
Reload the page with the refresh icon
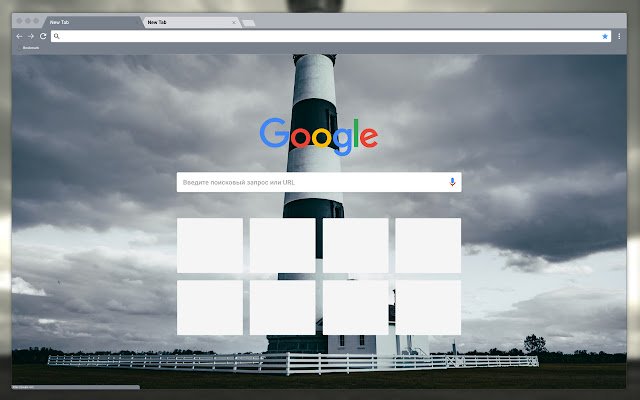tap(43, 36)
